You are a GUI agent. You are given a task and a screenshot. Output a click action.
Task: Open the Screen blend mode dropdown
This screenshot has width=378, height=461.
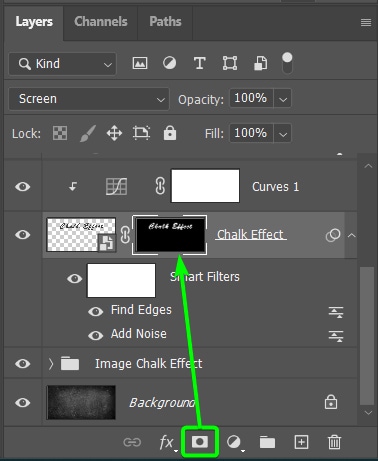[89, 99]
